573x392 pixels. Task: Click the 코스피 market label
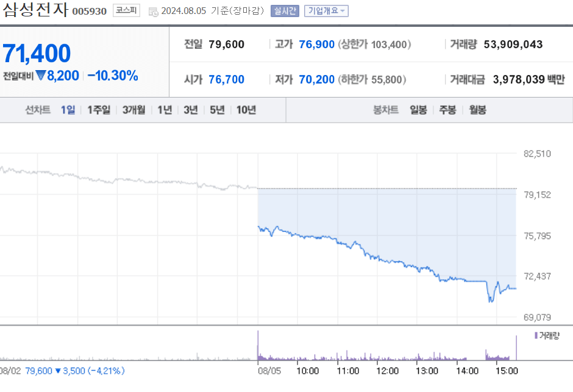[126, 10]
